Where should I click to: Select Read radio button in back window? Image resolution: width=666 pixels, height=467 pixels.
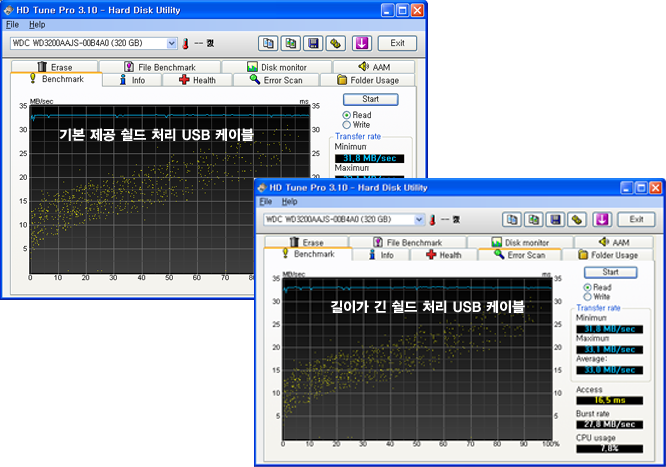point(347,115)
